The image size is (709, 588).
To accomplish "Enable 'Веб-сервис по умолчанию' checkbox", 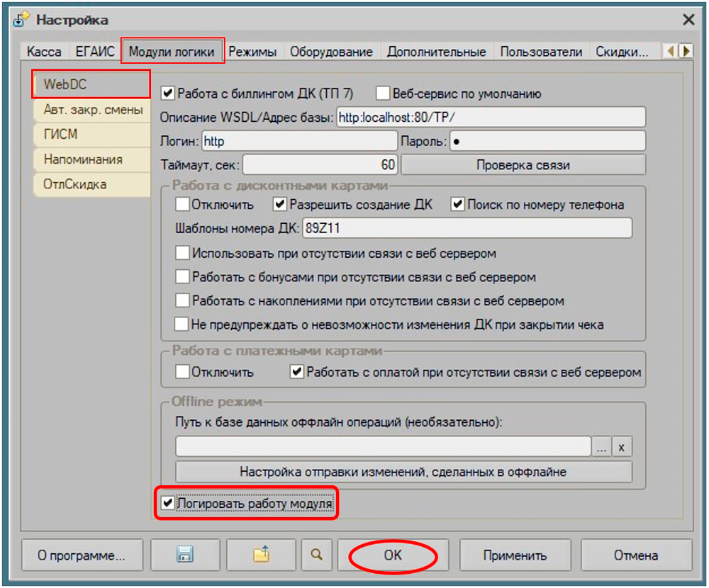I will click(384, 93).
